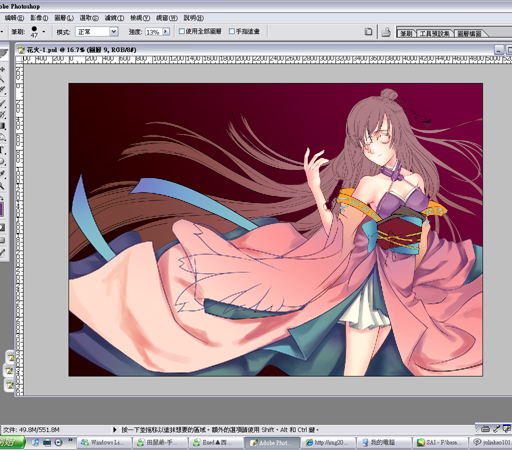512x450 pixels.
Task: Click the brush preset thumbnail showing 47
Action: (34, 32)
